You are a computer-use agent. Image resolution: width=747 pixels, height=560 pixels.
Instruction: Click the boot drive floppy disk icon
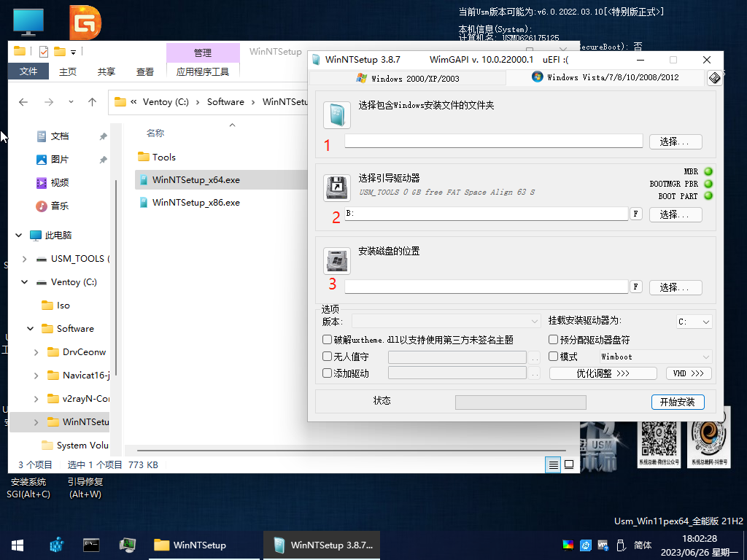point(337,187)
